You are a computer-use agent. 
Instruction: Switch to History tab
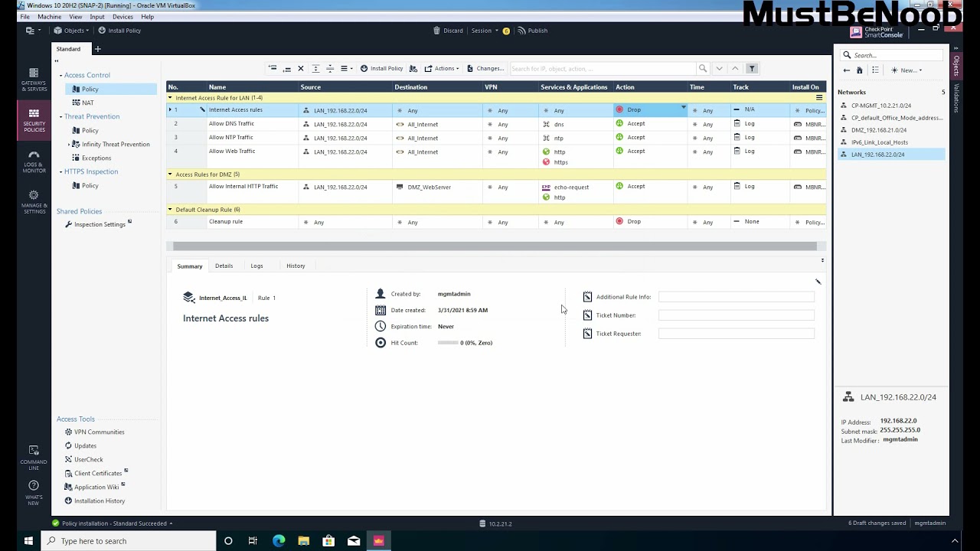[296, 266]
